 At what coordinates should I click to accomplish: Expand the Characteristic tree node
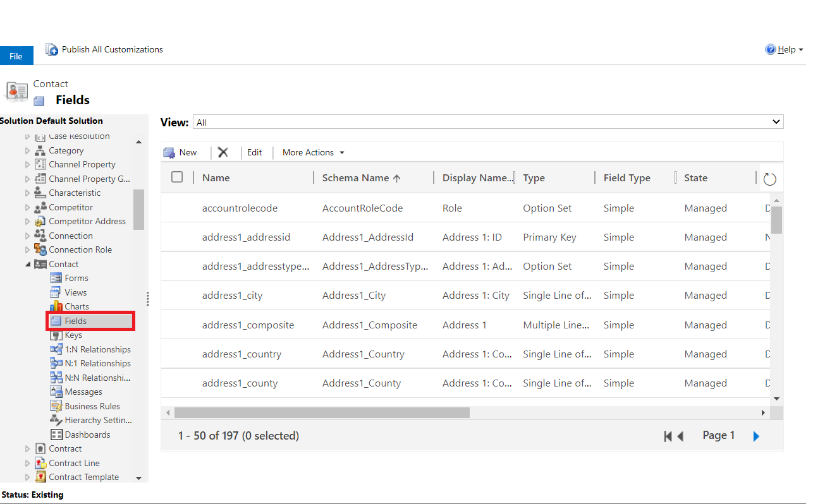[x=27, y=193]
